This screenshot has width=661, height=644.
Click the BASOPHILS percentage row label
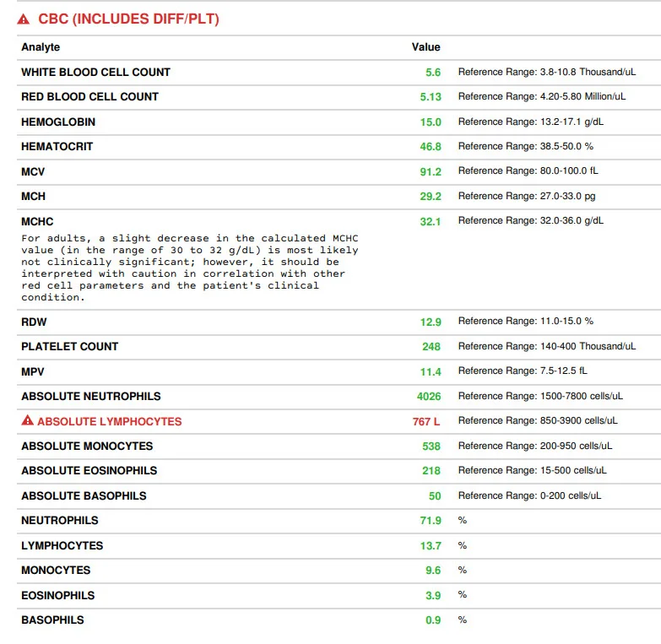point(52,620)
